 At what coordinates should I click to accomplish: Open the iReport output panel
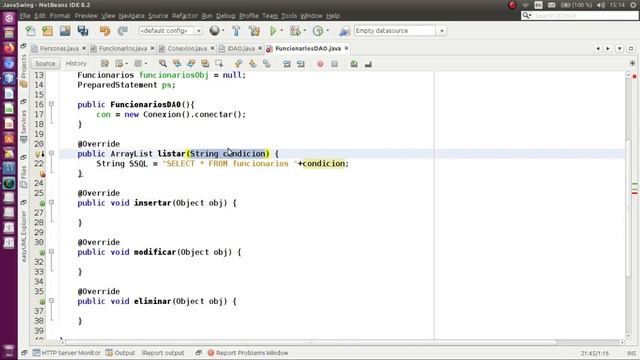point(163,353)
